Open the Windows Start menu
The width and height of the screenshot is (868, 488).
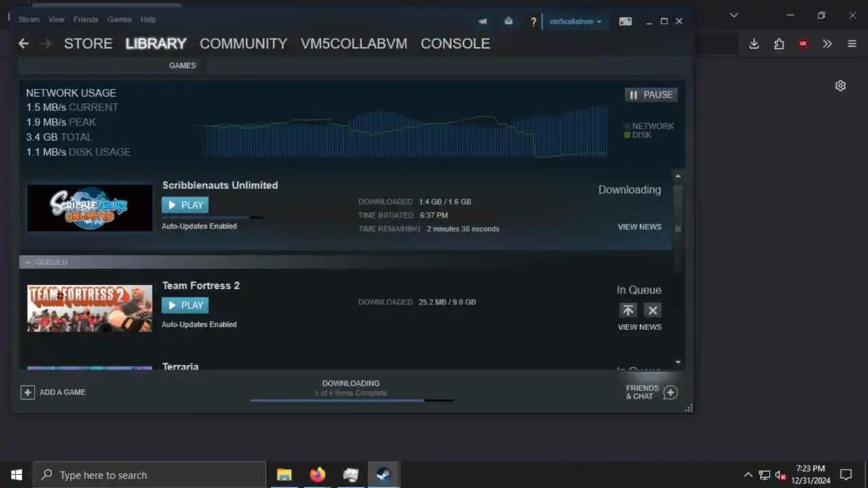(x=16, y=474)
